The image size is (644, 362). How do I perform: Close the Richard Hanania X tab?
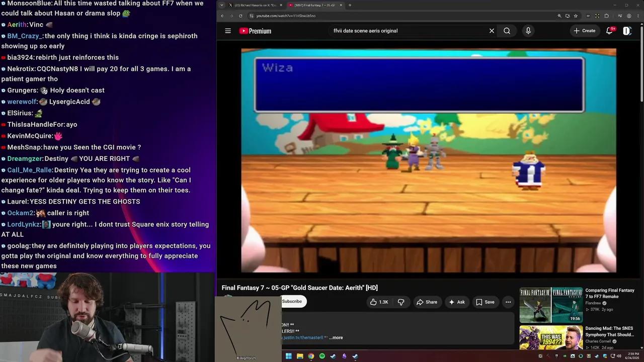click(281, 5)
